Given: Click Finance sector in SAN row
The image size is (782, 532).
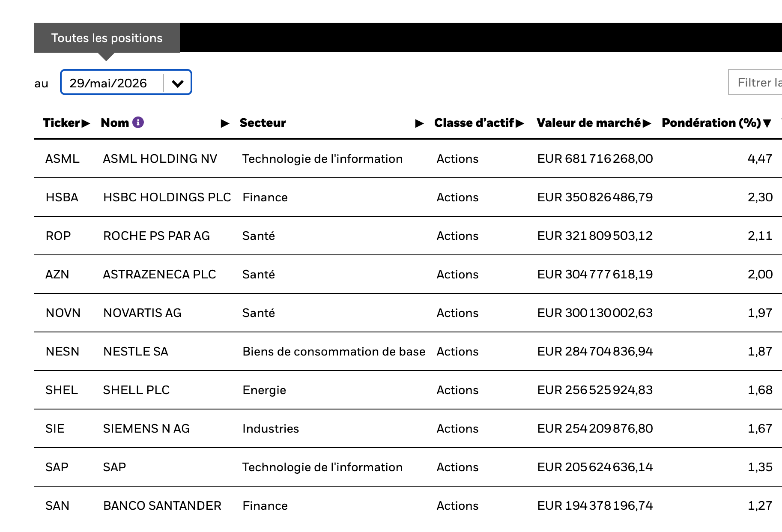Looking at the screenshot, I should (x=265, y=506).
